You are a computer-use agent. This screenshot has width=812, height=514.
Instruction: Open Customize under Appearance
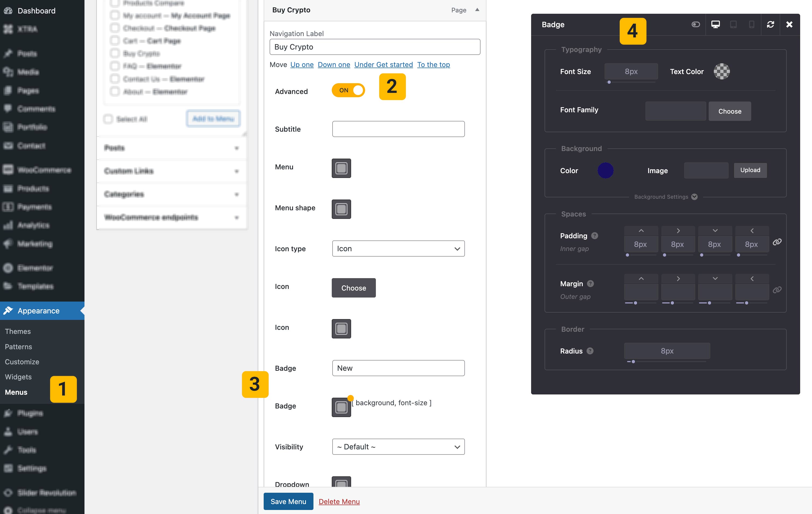pyautogui.click(x=22, y=362)
